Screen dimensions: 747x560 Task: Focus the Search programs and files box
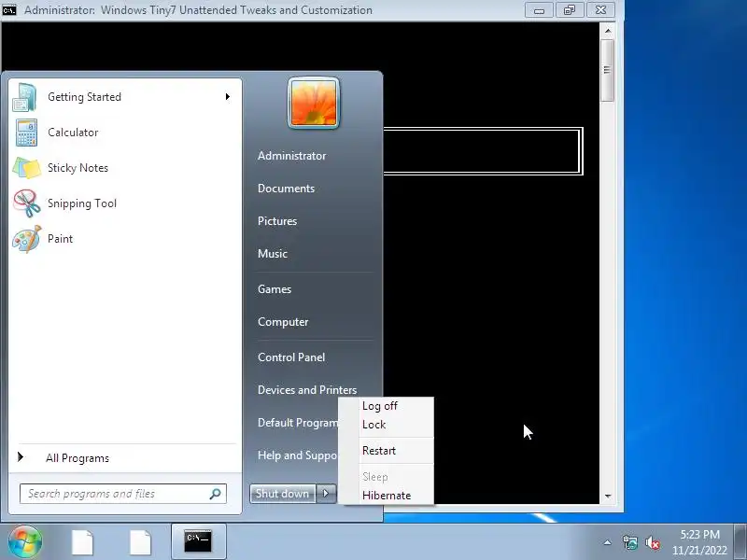click(123, 494)
